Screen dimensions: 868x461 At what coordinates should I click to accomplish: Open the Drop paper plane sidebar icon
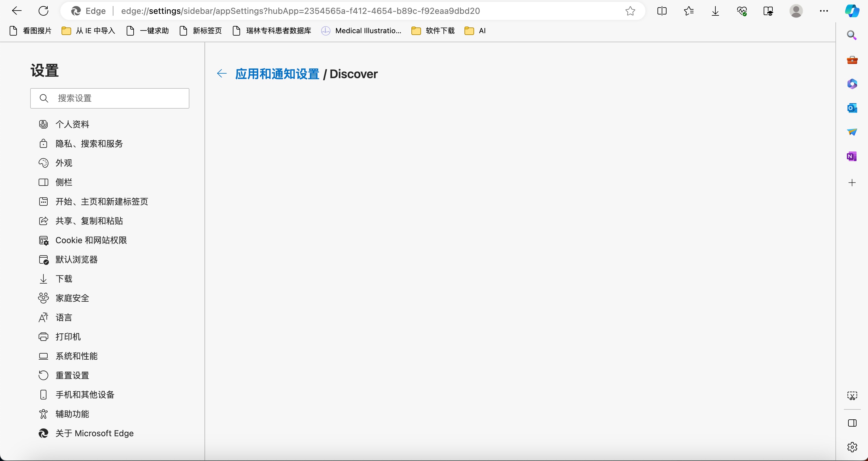pos(852,132)
